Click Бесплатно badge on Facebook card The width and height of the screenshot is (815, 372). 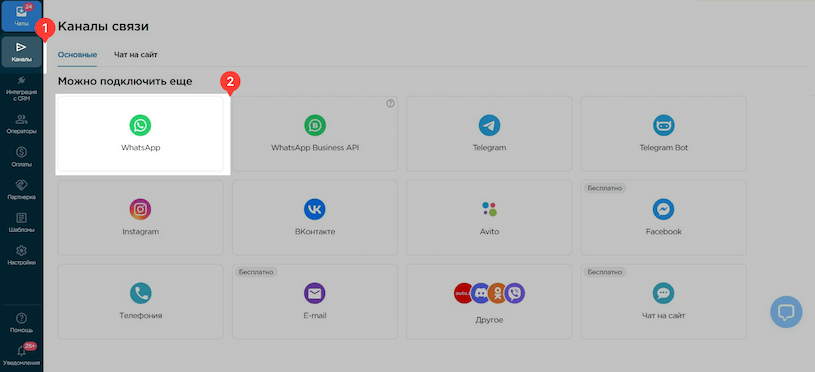tap(604, 188)
